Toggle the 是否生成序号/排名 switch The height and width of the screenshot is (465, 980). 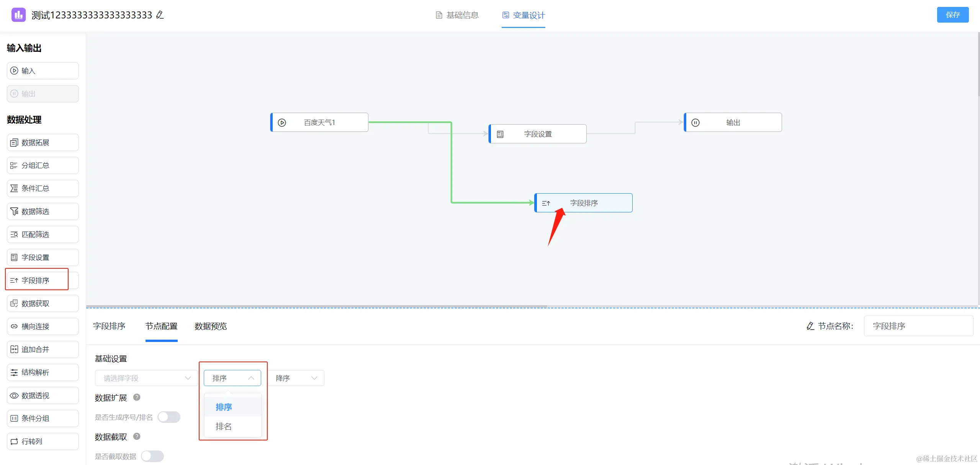click(x=169, y=417)
